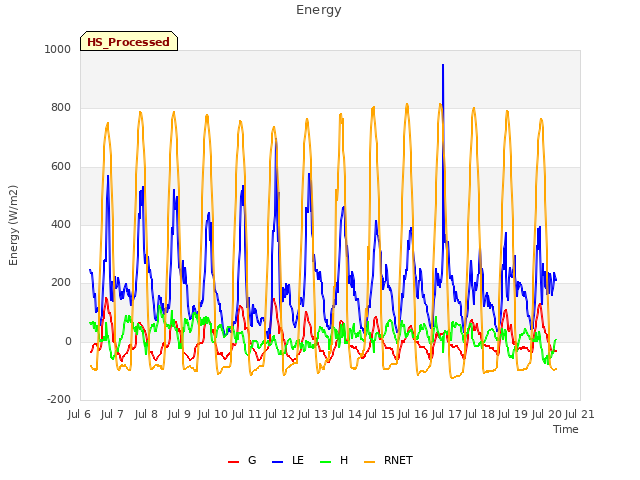Viewport: 640px width, 480px height.
Task: Click the Jul 12 x-axis tick label
Action: pos(280,415)
